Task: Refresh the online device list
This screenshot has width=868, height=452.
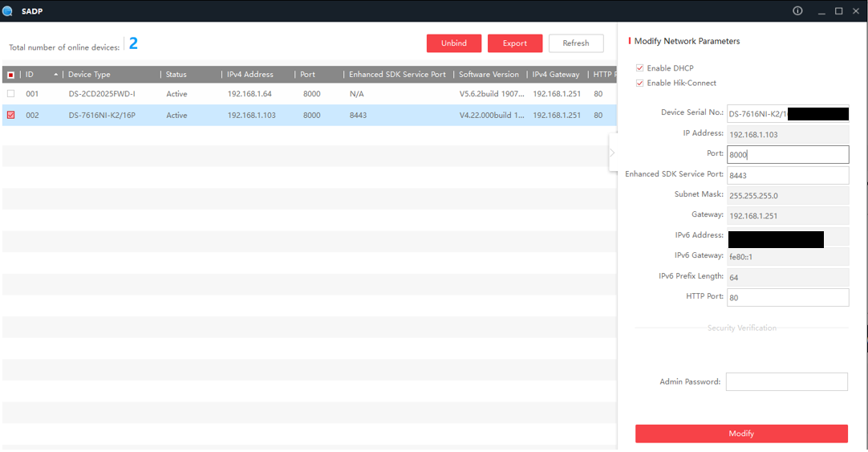Action: click(575, 43)
